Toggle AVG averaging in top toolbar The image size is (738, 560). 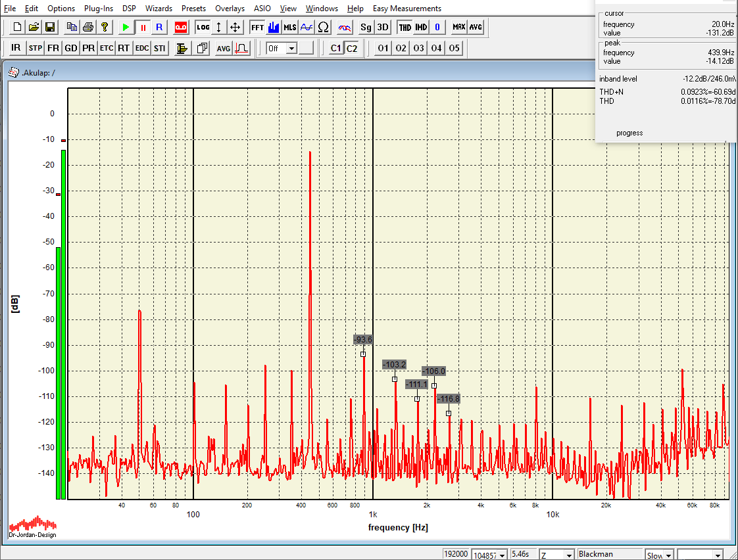(x=476, y=27)
